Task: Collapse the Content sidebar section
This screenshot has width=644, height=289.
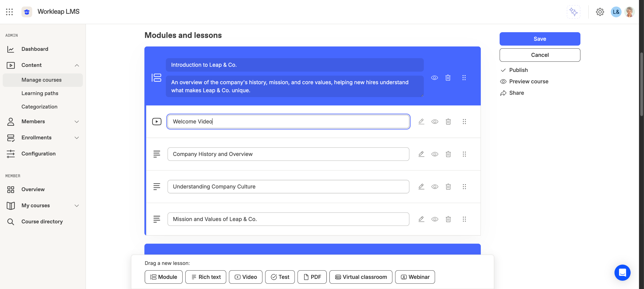Action: point(77,65)
